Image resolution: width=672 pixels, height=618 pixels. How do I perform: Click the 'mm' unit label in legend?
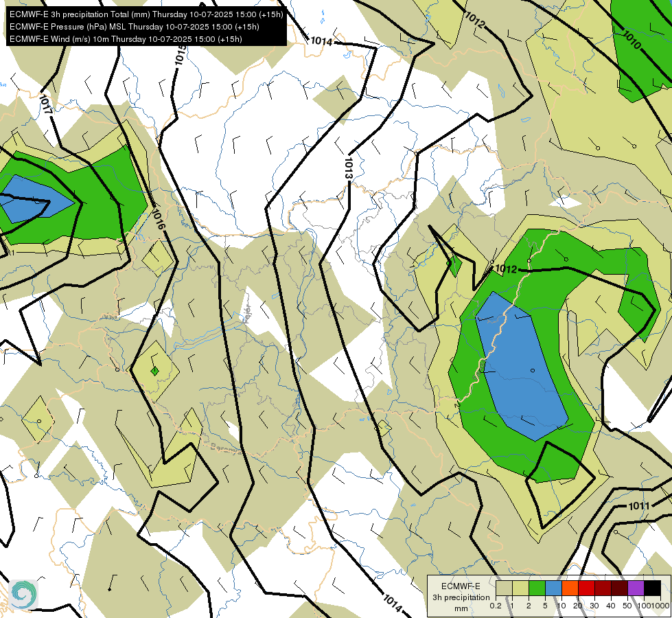[x=461, y=608]
